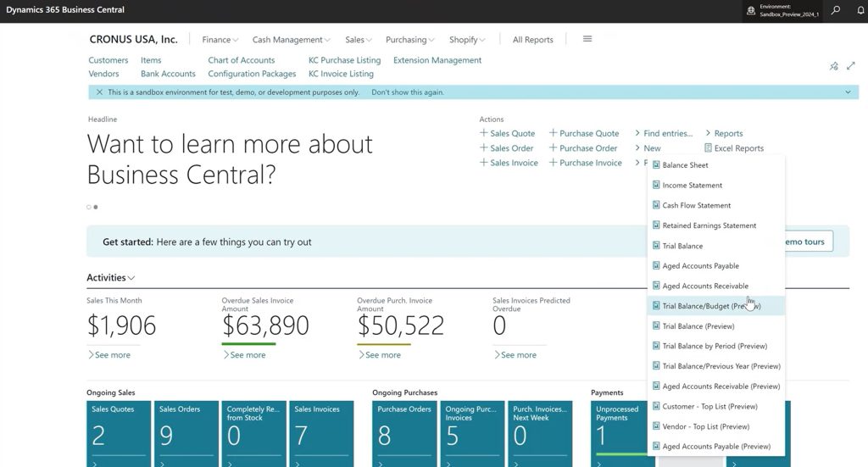
Task: Click the Excel Reports sheet icon
Action: 708,148
